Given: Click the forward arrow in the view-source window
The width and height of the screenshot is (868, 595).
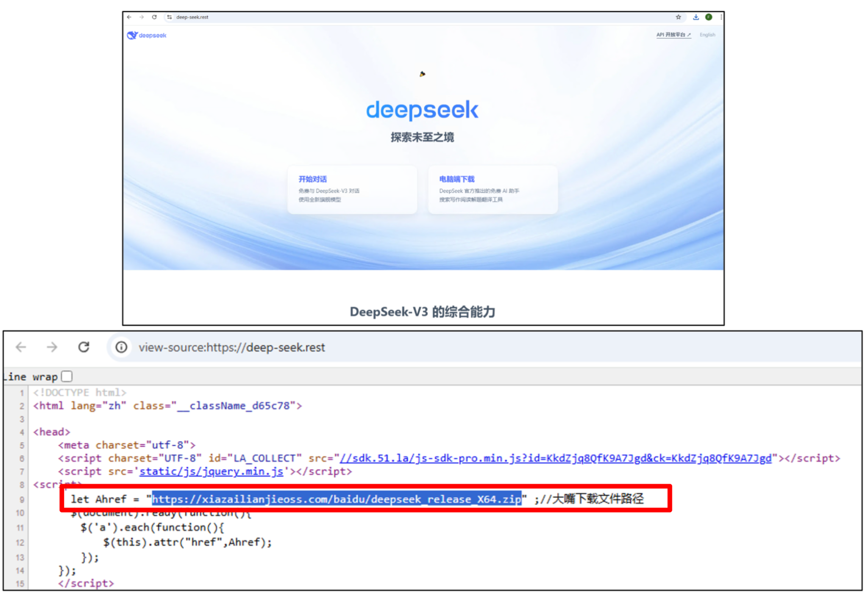Looking at the screenshot, I should click(x=51, y=347).
